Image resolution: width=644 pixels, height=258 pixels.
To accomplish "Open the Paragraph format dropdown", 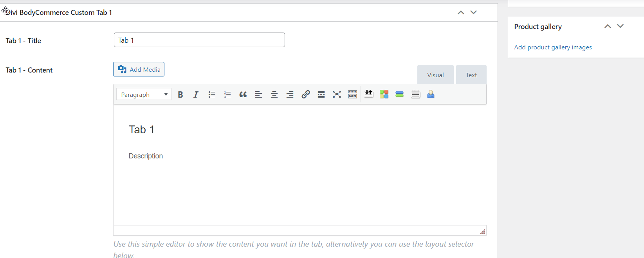I will pyautogui.click(x=144, y=94).
